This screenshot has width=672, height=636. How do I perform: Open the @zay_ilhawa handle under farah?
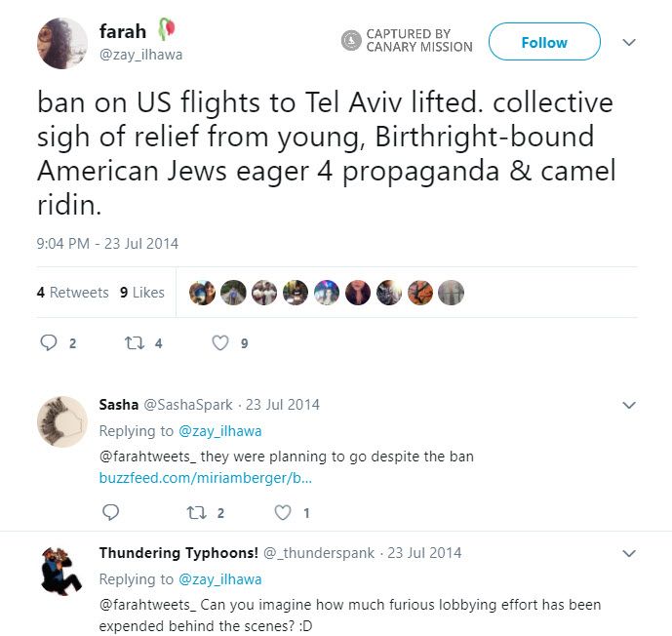tap(141, 55)
